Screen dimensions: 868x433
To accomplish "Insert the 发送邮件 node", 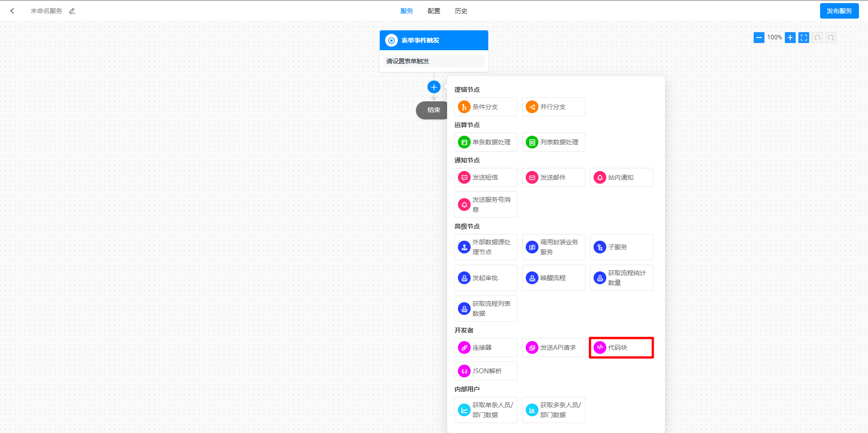I will click(553, 177).
